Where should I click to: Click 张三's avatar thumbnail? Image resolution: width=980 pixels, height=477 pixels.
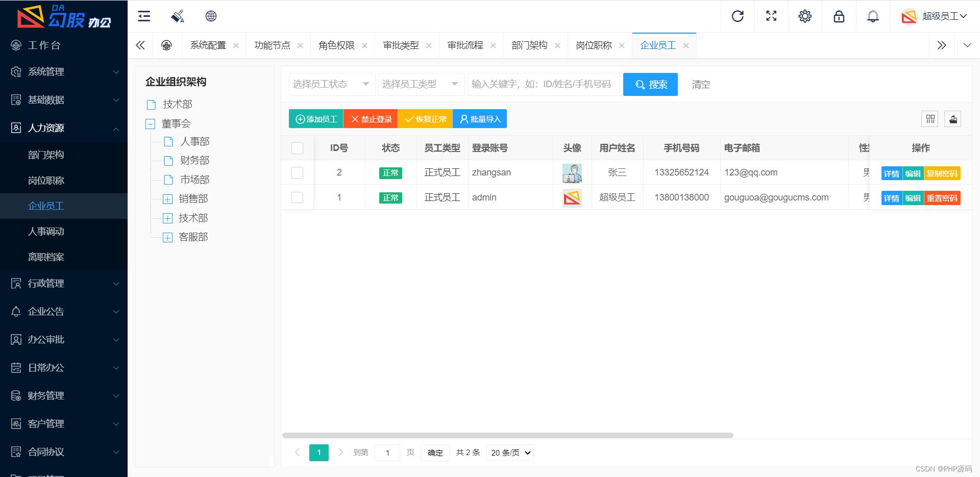click(x=572, y=173)
